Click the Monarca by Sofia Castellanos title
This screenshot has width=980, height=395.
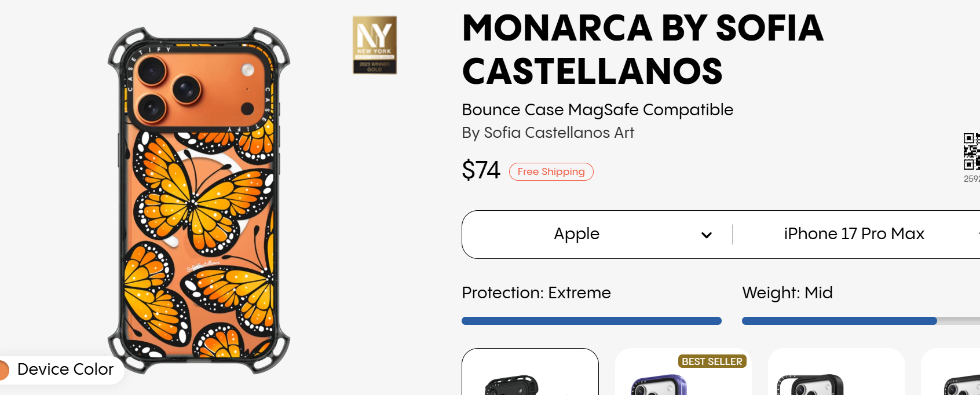[642, 50]
